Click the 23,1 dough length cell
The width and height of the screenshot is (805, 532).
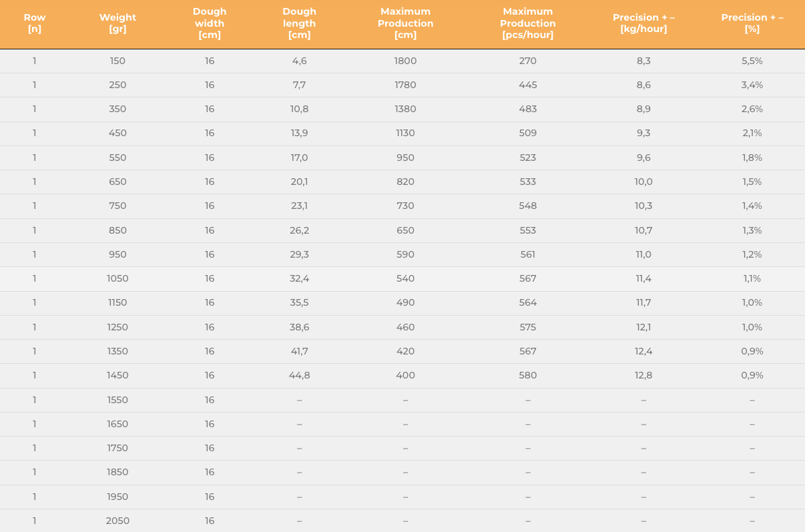(x=299, y=206)
